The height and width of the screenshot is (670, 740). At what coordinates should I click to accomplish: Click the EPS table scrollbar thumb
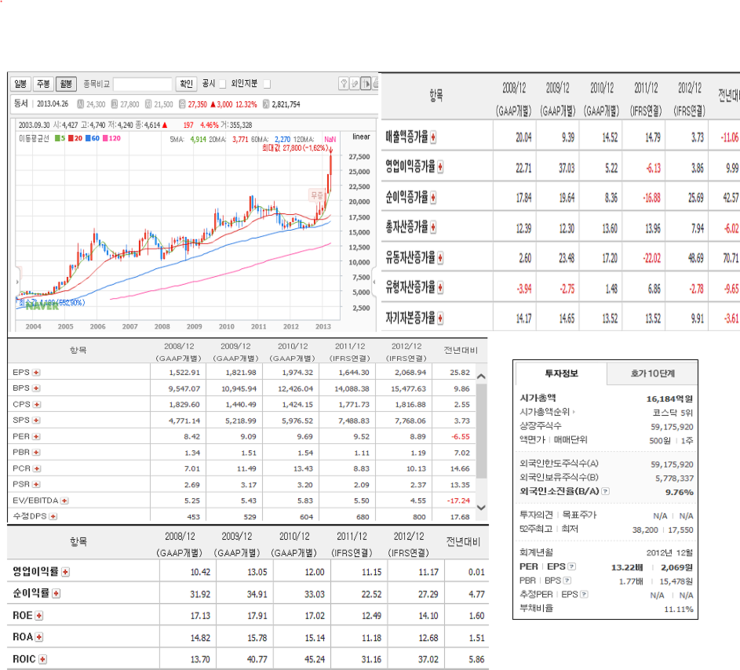(x=481, y=431)
